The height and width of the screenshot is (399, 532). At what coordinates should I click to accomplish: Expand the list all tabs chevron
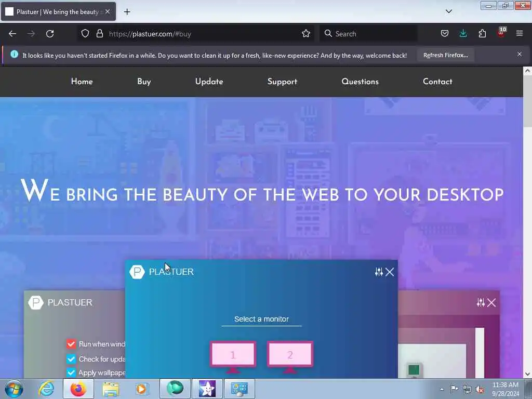pos(448,11)
